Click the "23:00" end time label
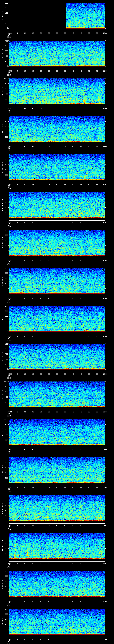 click(105, 525)
